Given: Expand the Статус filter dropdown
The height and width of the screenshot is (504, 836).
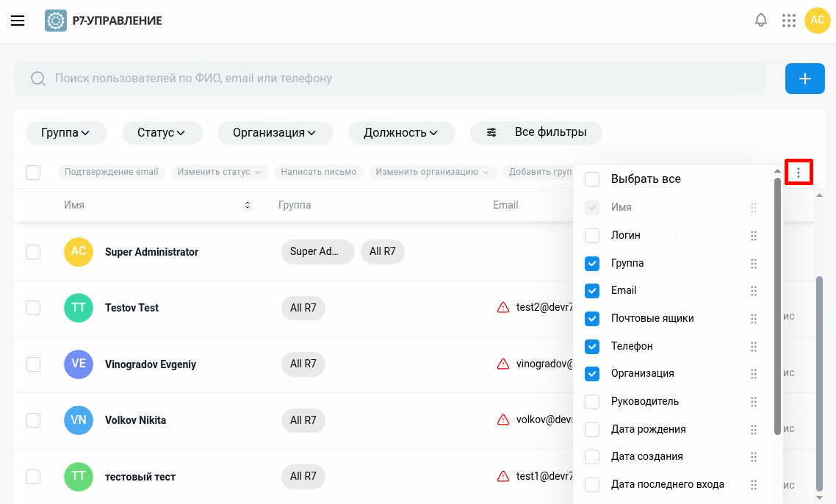Looking at the screenshot, I should click(x=162, y=133).
